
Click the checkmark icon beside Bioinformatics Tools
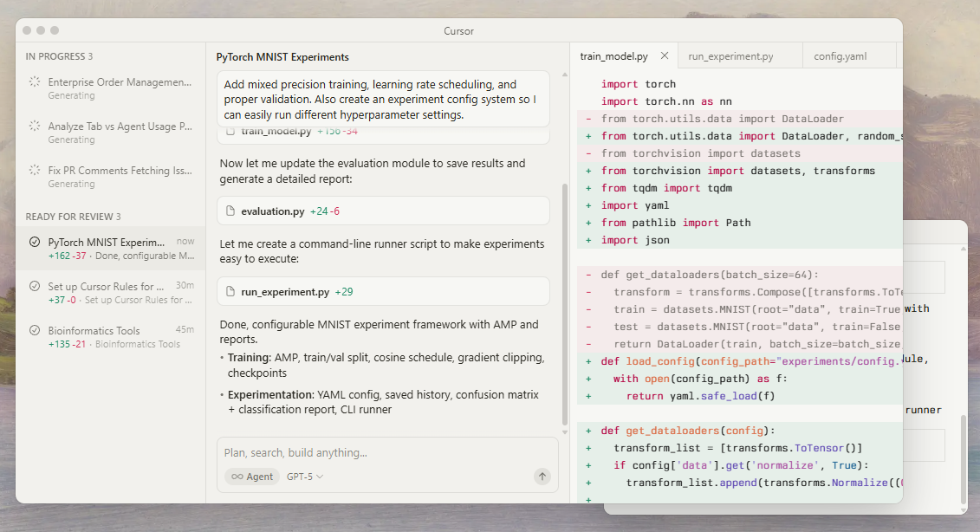35,330
